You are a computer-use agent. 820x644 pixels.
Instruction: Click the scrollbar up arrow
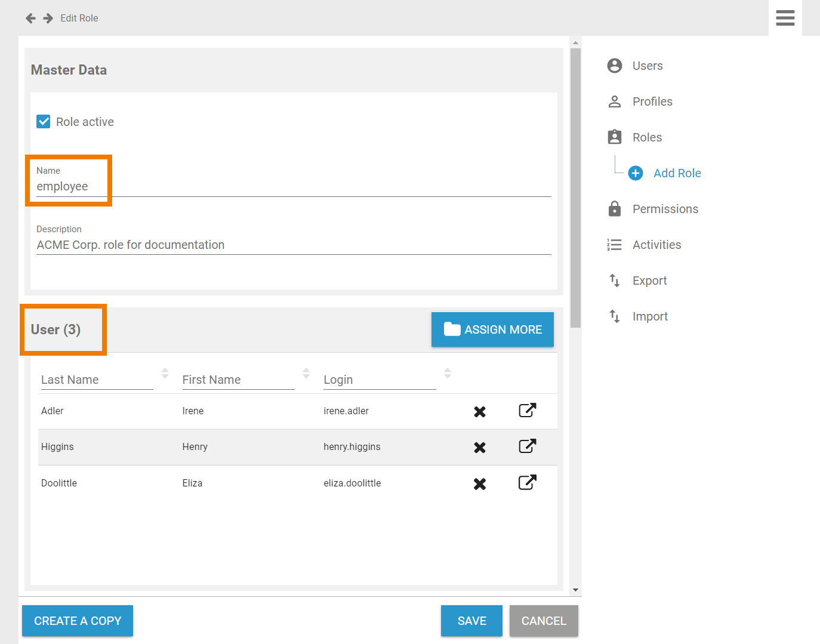(x=575, y=43)
